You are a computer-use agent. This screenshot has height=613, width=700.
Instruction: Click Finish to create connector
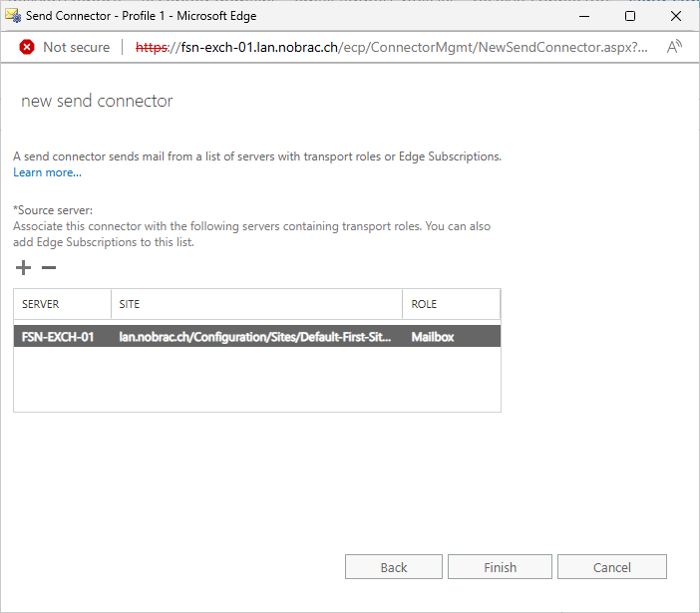tap(500, 567)
